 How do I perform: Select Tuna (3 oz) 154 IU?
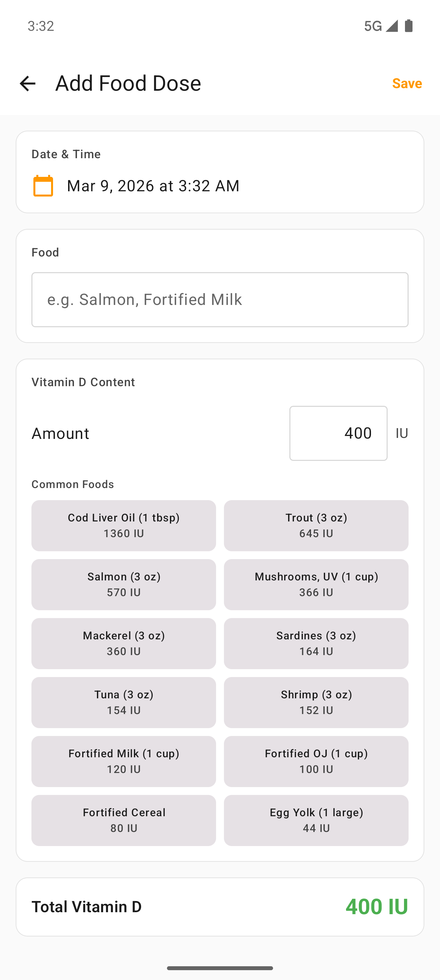(124, 702)
